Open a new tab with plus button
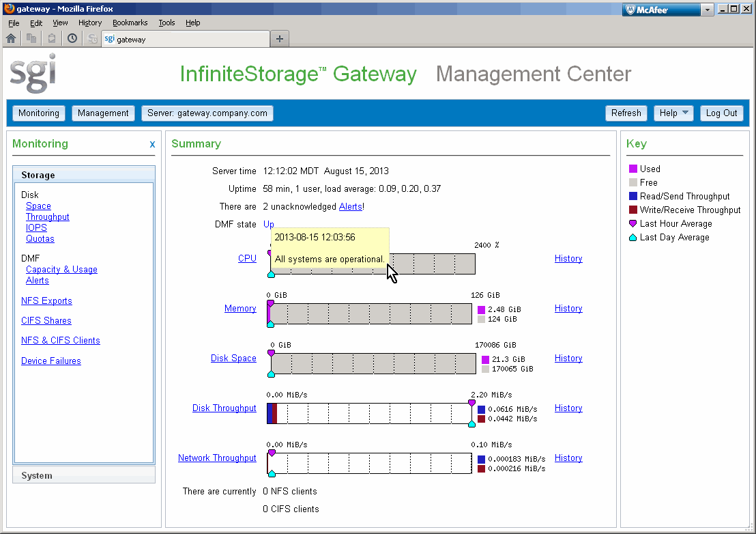 (280, 39)
